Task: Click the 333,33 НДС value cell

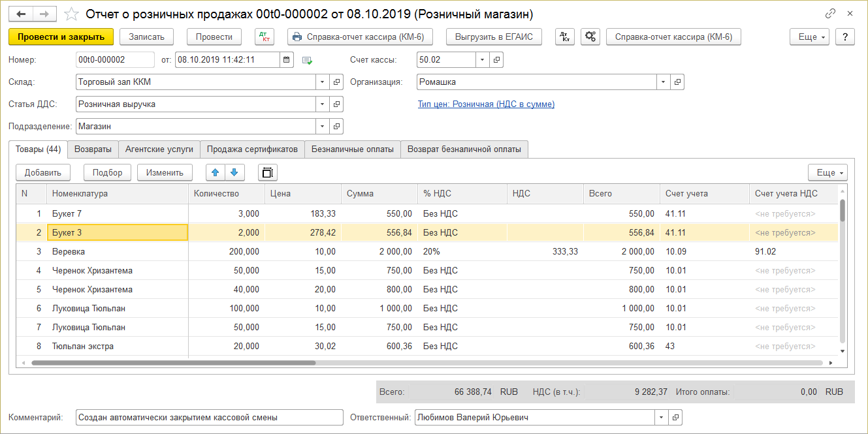Action: point(545,251)
